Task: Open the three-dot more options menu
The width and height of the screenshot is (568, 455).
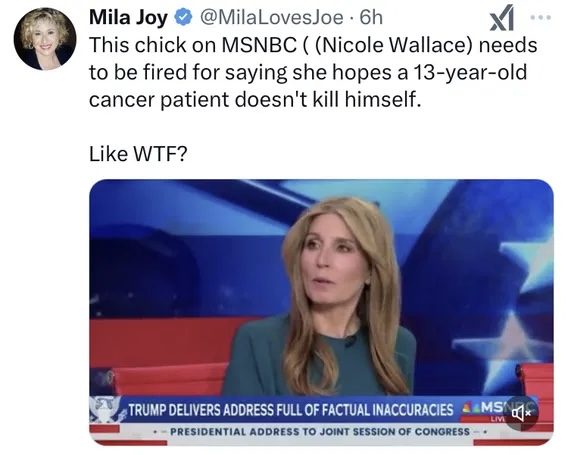Action: tap(541, 17)
